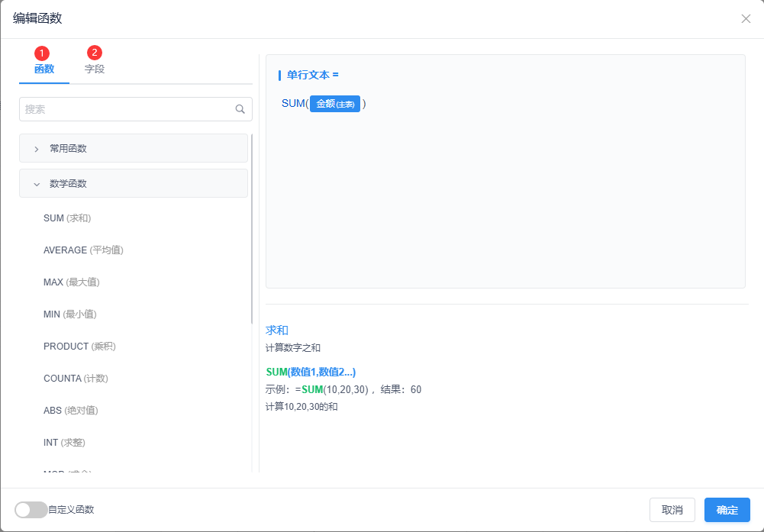Click the 确定 button
Image resolution: width=764 pixels, height=532 pixels.
[x=727, y=510]
